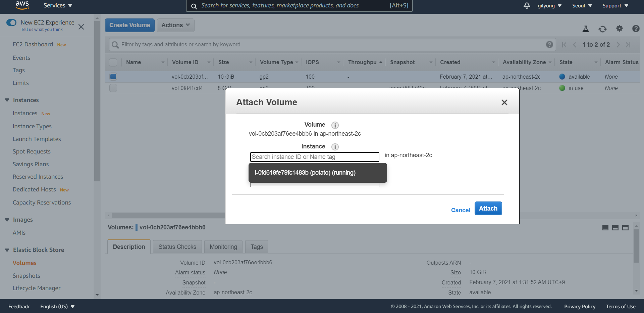Open English (US) language selector
The width and height of the screenshot is (644, 313).
[x=57, y=307]
